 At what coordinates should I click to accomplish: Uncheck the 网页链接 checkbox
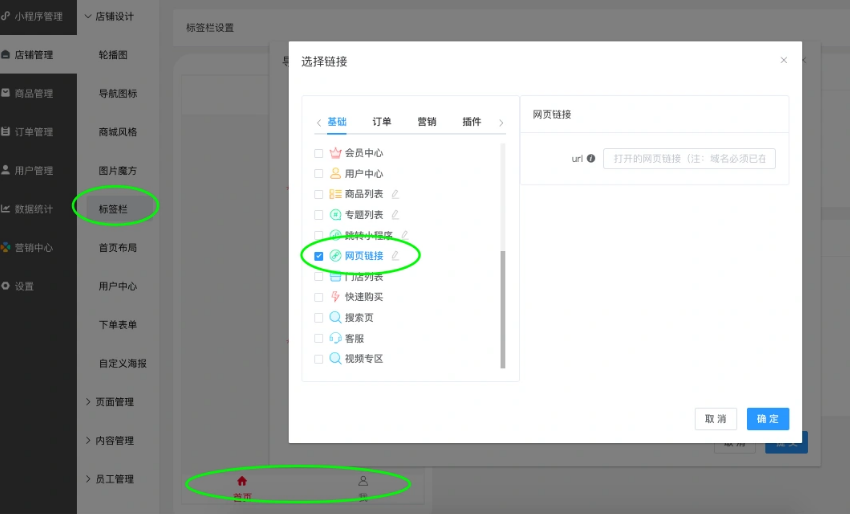click(x=319, y=256)
